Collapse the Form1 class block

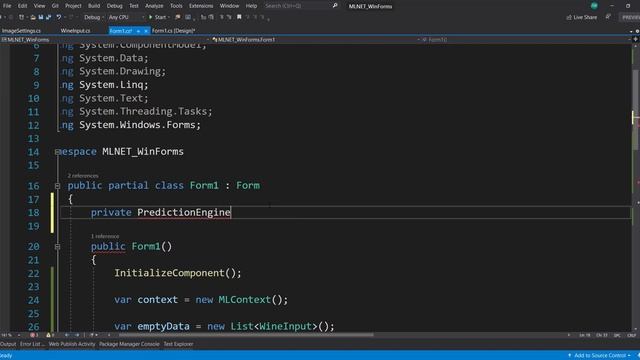pyautogui.click(x=58, y=186)
